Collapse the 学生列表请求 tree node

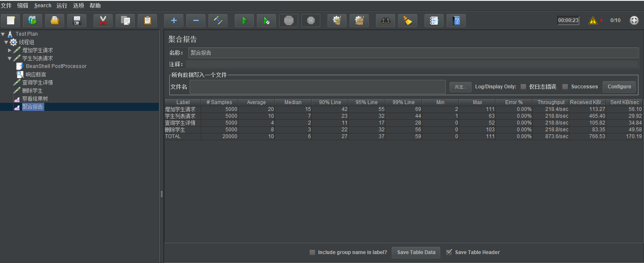[x=10, y=58]
